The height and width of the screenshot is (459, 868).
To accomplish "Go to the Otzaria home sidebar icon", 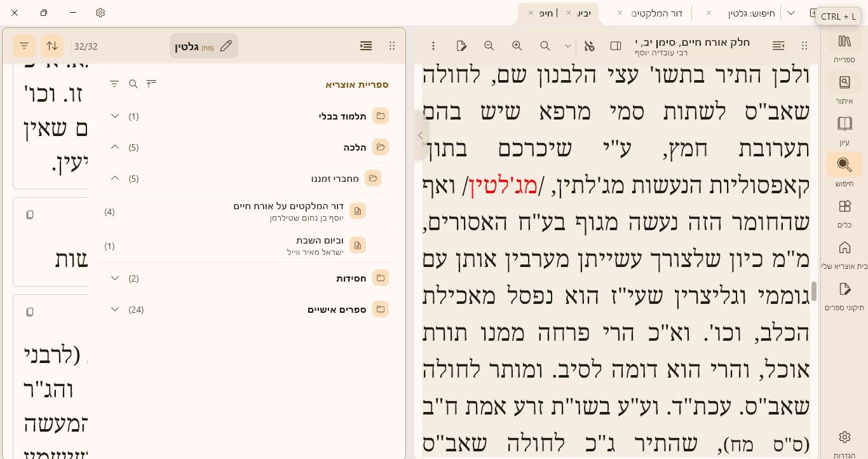I will tap(844, 254).
